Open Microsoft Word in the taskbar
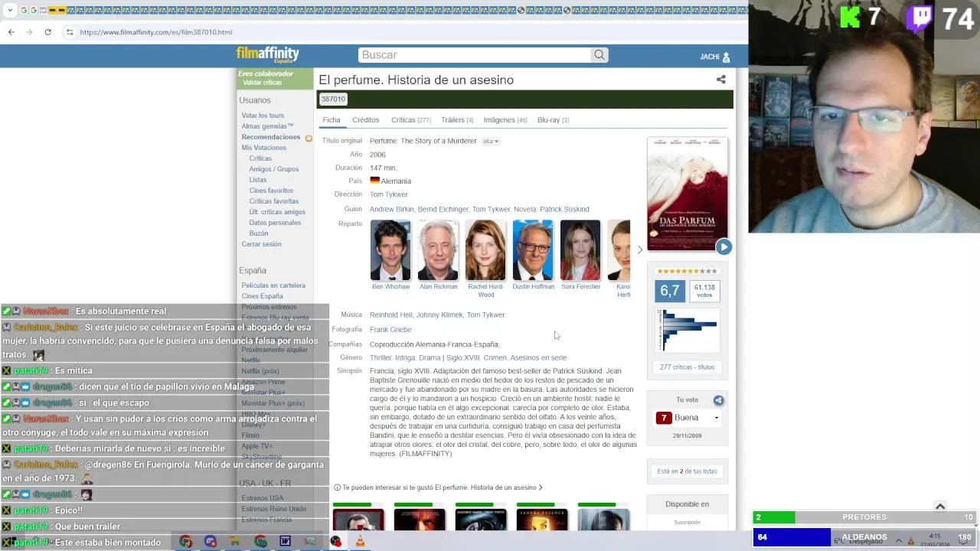 285,541
